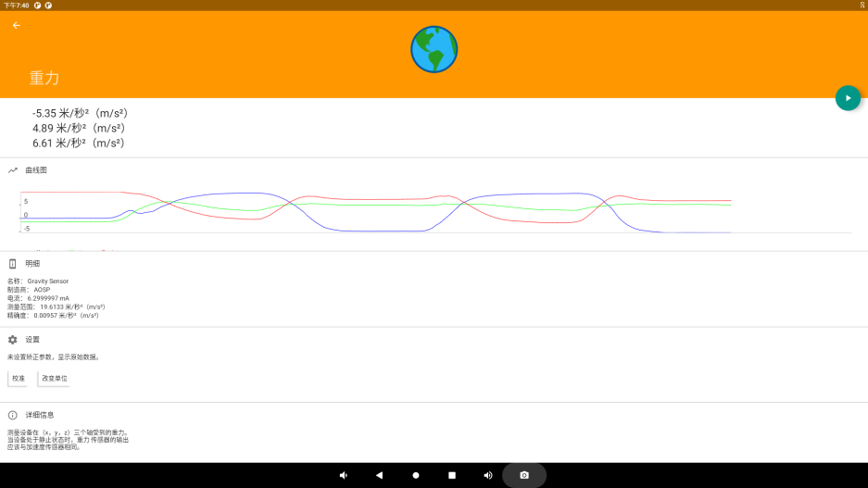Take a screenshot with the camera button
Image resolution: width=868 pixels, height=488 pixels.
(x=524, y=475)
